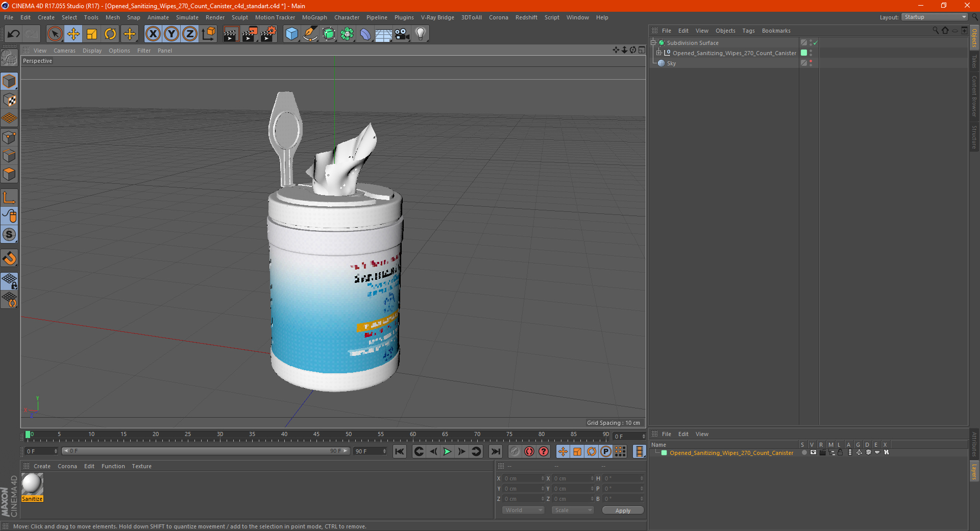Select the Sky object
This screenshot has width=980, height=531.
(671, 63)
